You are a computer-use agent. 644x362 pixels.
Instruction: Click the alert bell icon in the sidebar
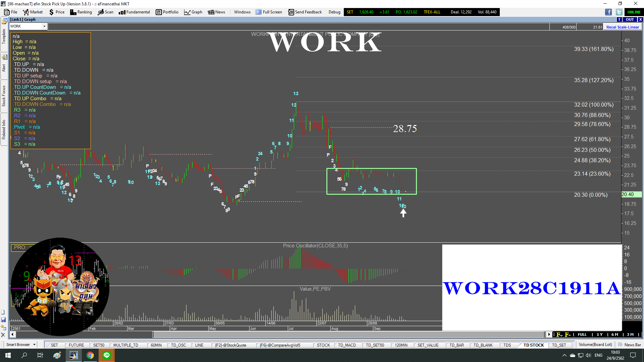click(4, 57)
